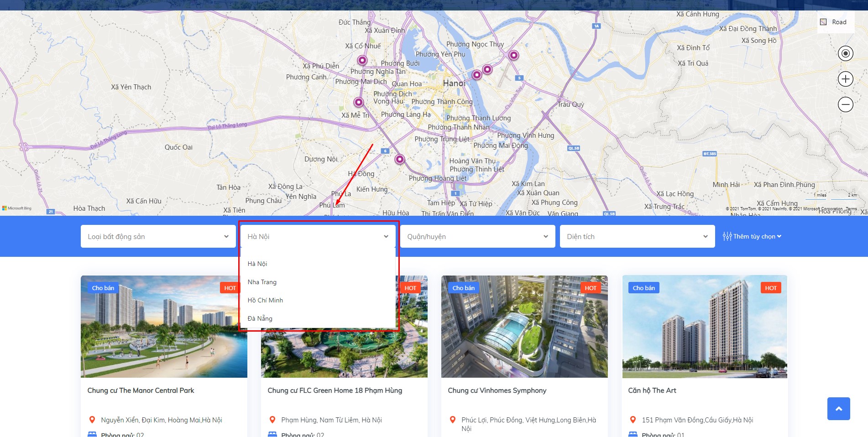Click the Terms link on the map
Viewport: 868px width, 437px height.
[852, 208]
